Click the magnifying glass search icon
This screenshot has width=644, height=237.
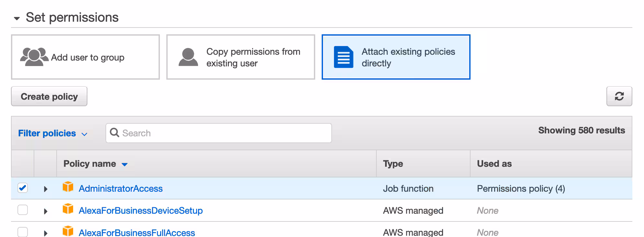tap(114, 133)
